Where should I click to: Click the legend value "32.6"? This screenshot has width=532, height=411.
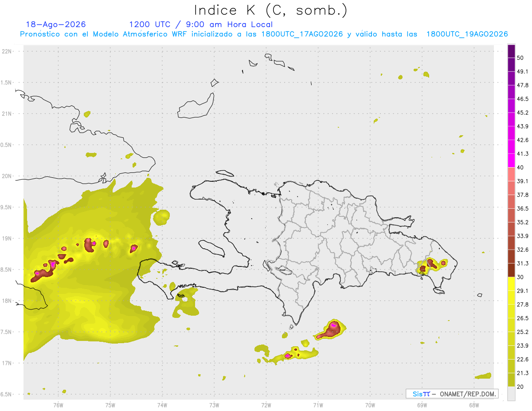point(523,250)
